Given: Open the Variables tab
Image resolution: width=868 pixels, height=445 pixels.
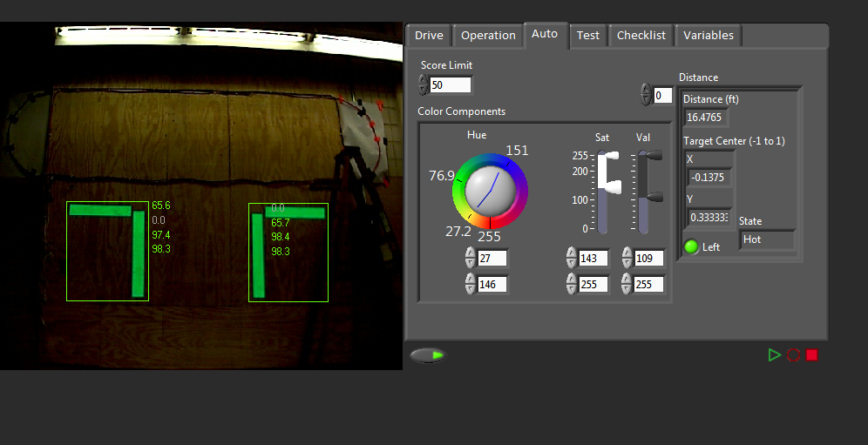Looking at the screenshot, I should pos(708,36).
